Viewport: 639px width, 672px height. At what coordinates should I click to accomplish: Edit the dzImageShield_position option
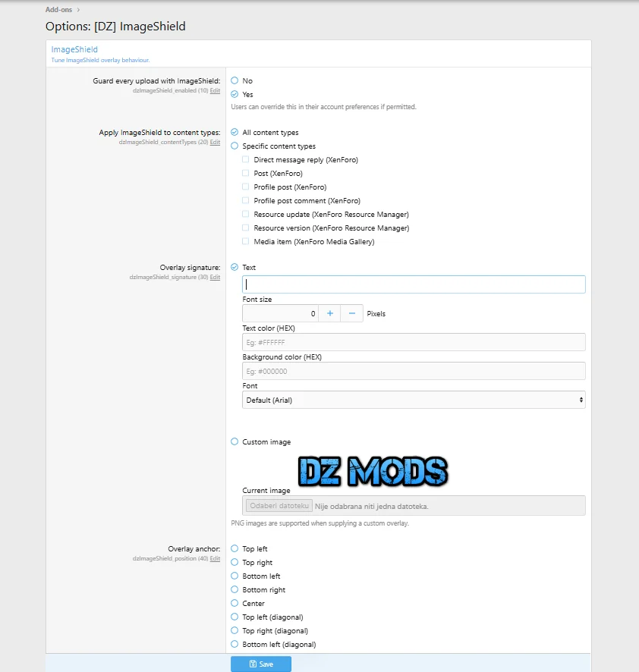215,559
